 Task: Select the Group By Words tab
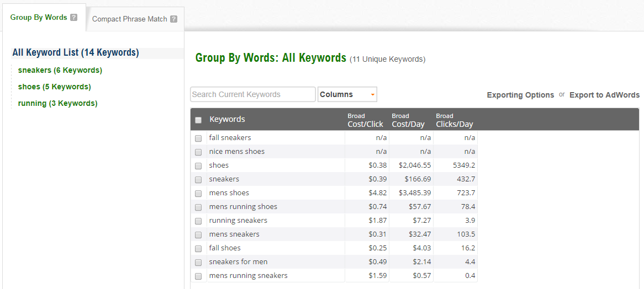(x=39, y=18)
